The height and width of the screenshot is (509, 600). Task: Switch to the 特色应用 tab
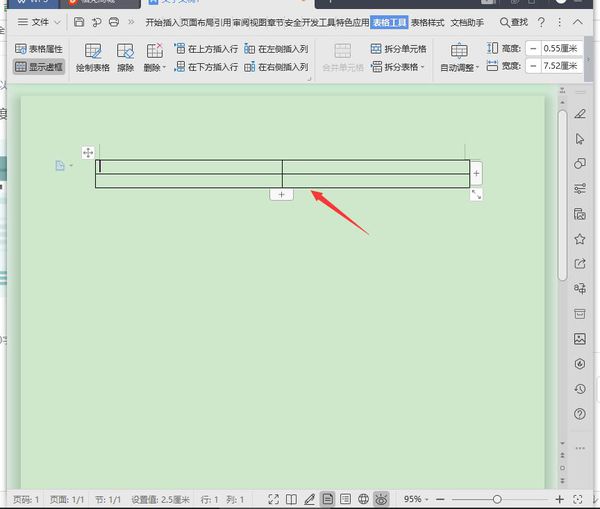pos(352,23)
